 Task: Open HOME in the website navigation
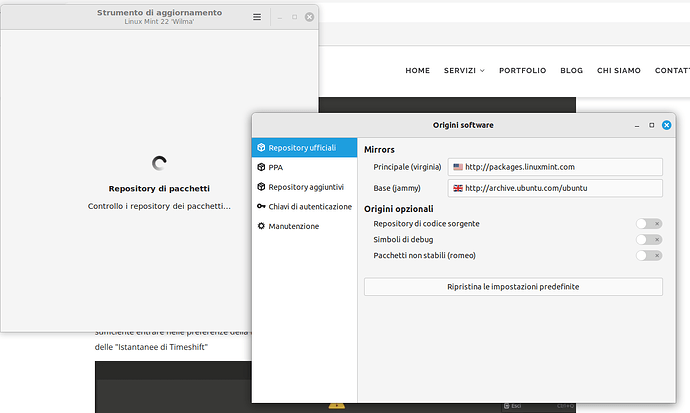418,70
